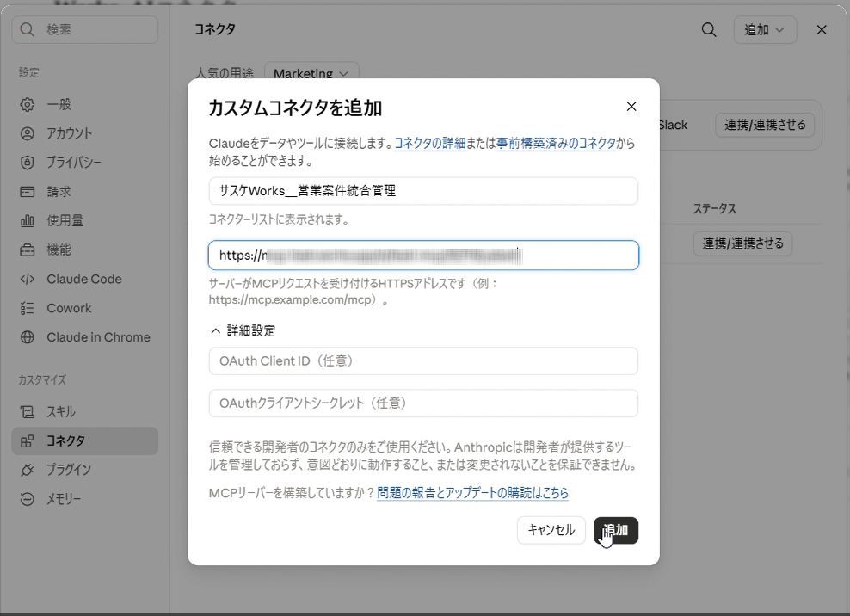
Task: Select コネクタ connectors in sidebar
Action: pyautogui.click(x=84, y=440)
